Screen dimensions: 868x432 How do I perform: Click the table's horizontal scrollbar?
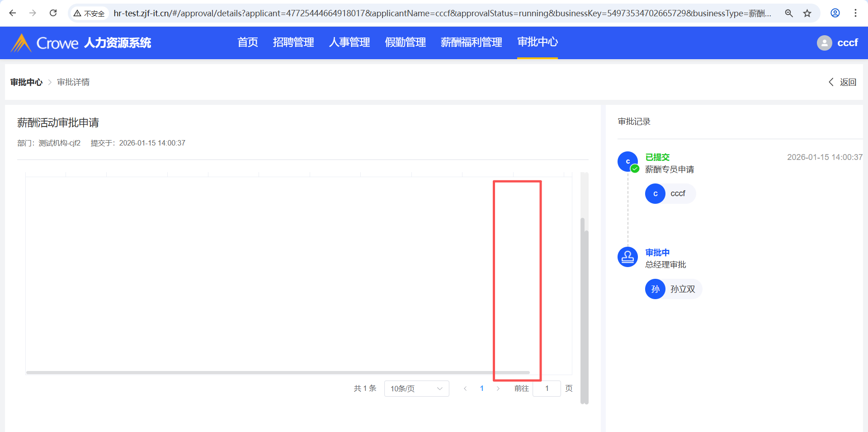pyautogui.click(x=278, y=373)
